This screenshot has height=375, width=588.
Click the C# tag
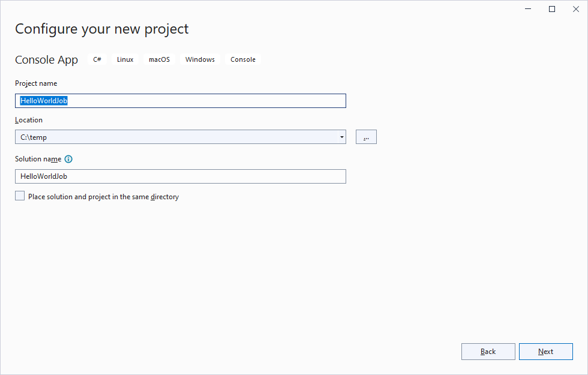point(97,59)
